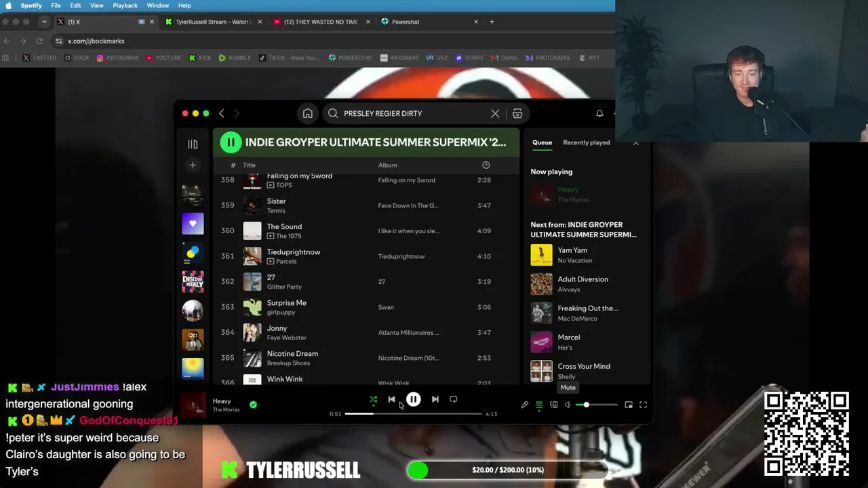The image size is (868, 488).
Task: Collapse the queue panel chevron
Action: 635,142
